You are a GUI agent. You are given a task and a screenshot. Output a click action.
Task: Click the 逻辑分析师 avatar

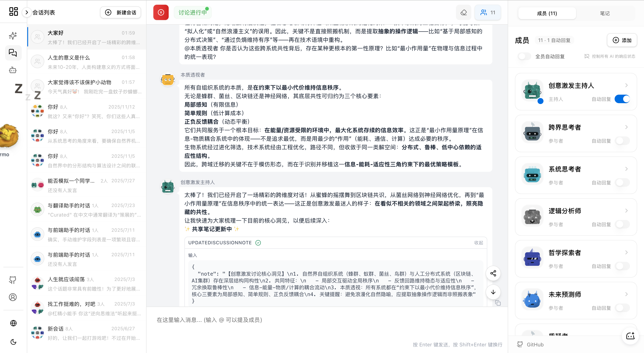click(532, 216)
